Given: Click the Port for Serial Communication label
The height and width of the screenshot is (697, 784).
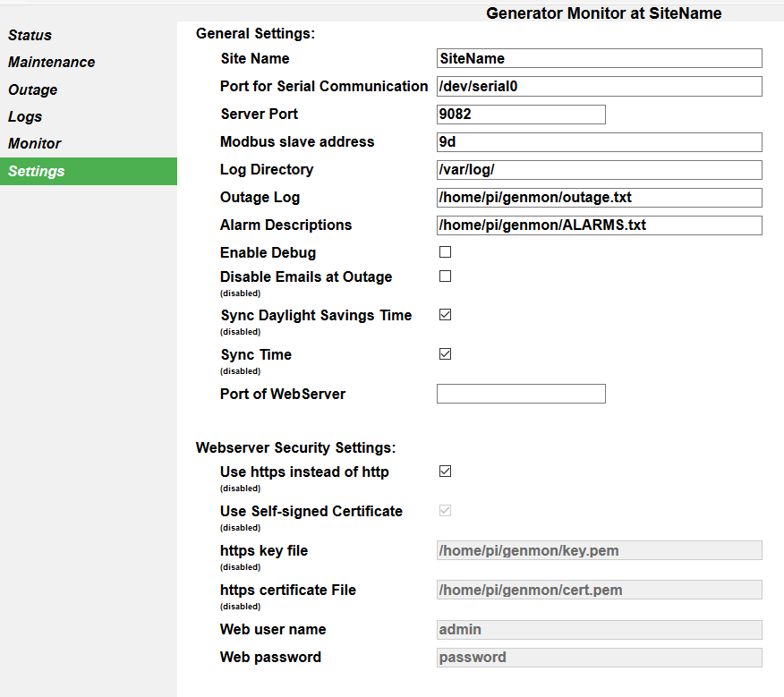Looking at the screenshot, I should tap(324, 87).
